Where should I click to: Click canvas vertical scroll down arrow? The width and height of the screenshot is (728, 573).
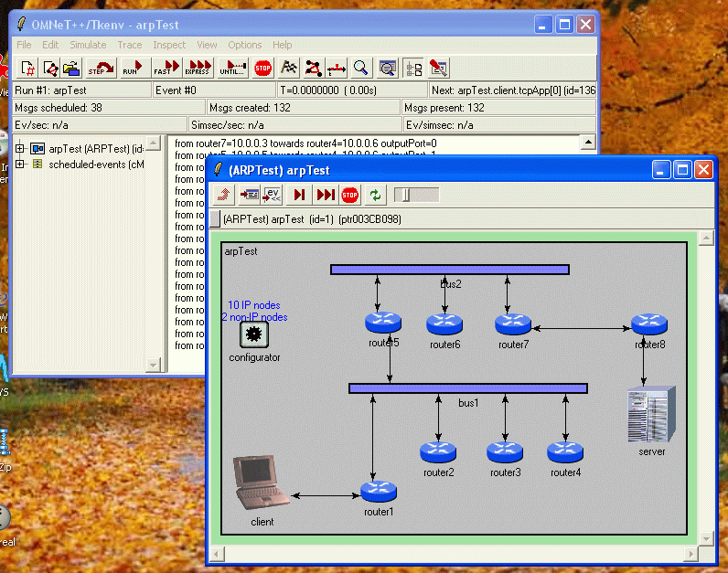(x=706, y=538)
